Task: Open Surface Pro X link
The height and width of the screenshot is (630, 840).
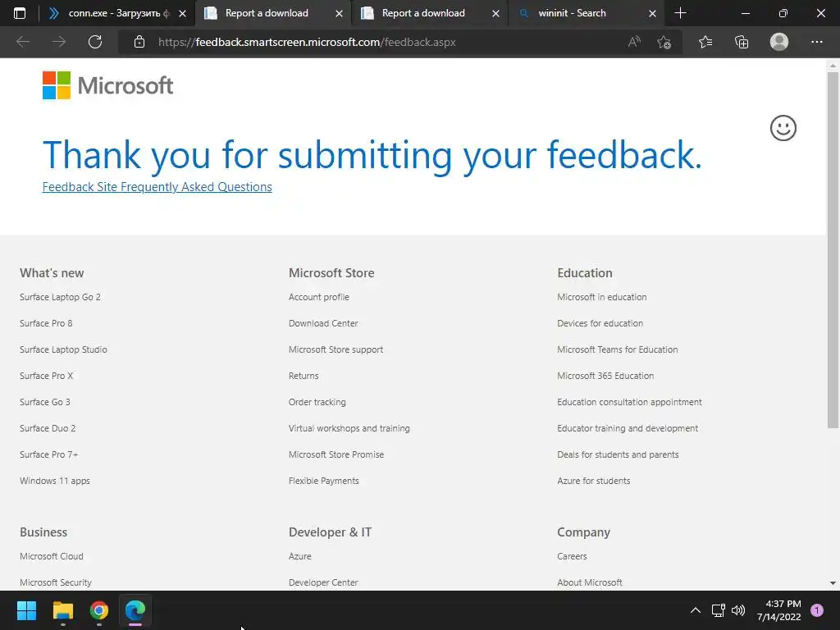Action: click(x=46, y=376)
